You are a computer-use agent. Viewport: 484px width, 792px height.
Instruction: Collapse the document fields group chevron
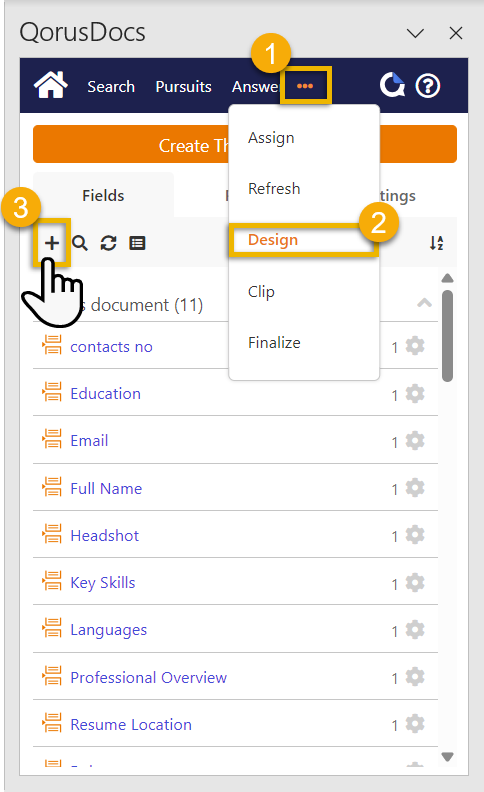[424, 303]
